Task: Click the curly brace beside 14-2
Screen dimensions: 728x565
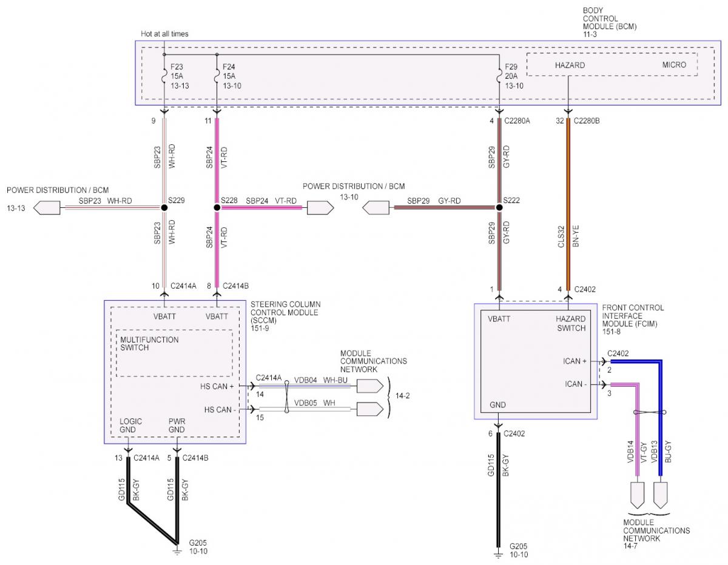Action: point(388,397)
